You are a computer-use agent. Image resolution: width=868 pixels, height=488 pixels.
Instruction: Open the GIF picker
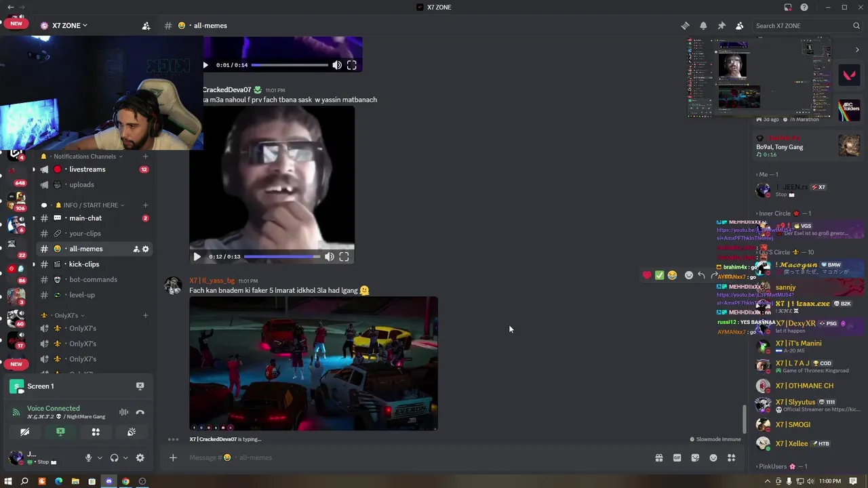[x=677, y=458]
